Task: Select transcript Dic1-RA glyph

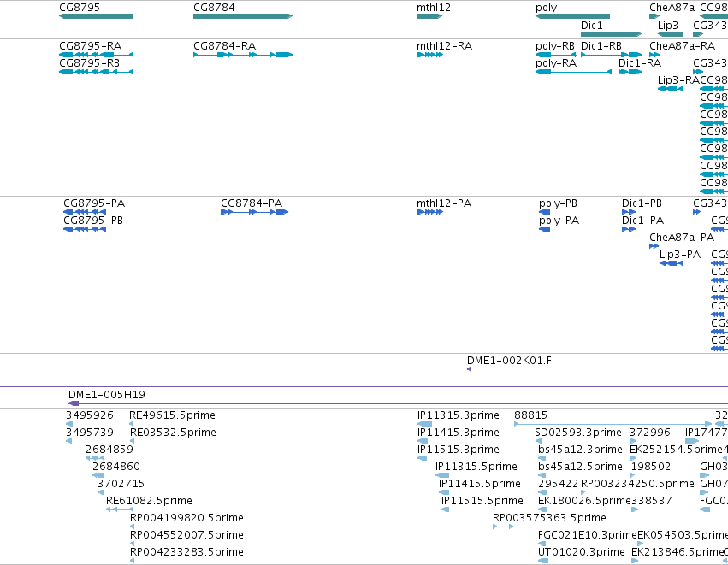Action: click(630, 72)
